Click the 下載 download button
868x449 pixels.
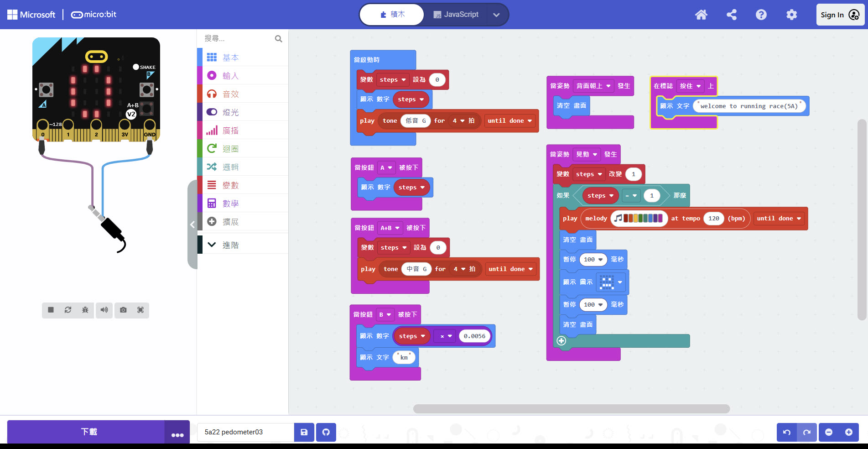[88, 432]
